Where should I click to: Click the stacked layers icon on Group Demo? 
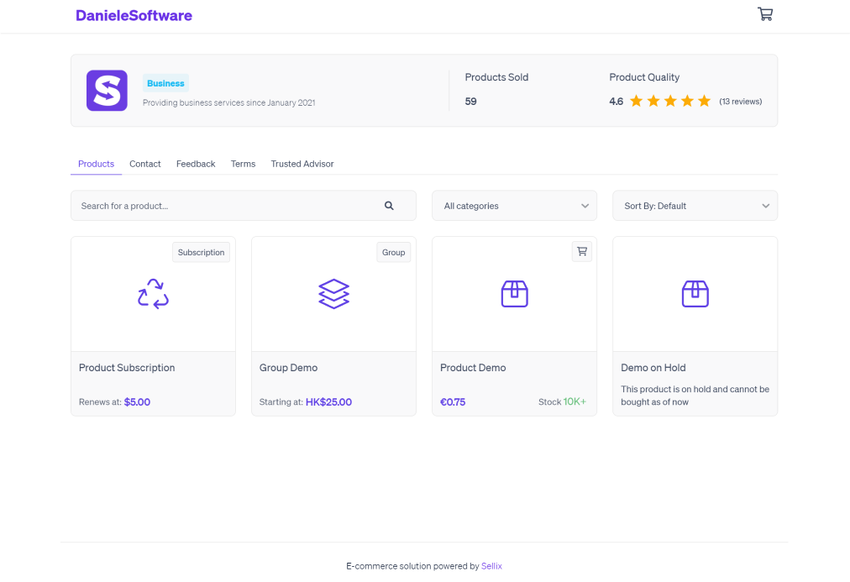pos(333,294)
